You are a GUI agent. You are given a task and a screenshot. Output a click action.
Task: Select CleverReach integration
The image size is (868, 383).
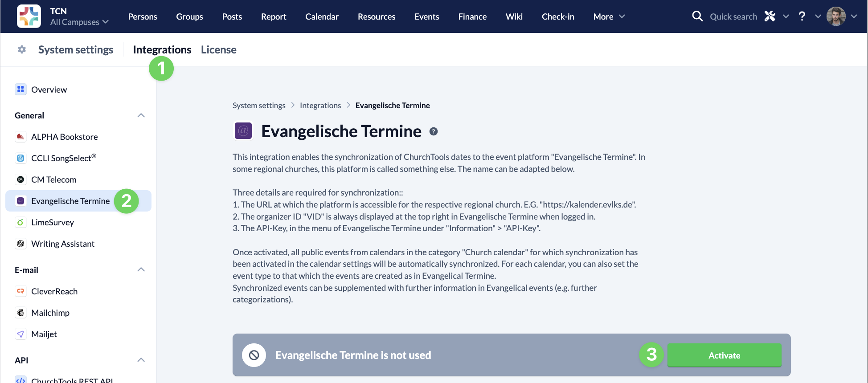(78, 291)
